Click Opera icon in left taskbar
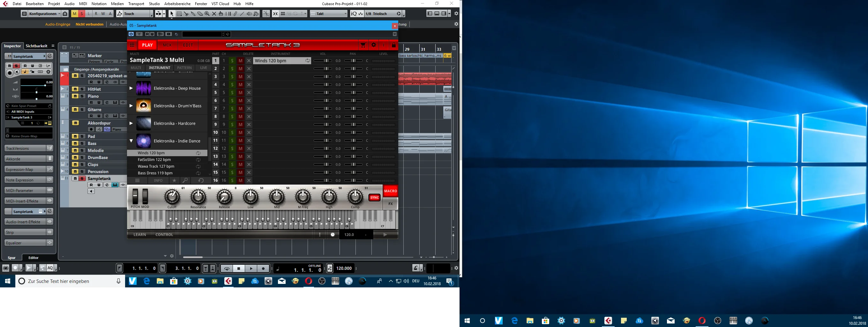This screenshot has height=327, width=868. tap(308, 281)
